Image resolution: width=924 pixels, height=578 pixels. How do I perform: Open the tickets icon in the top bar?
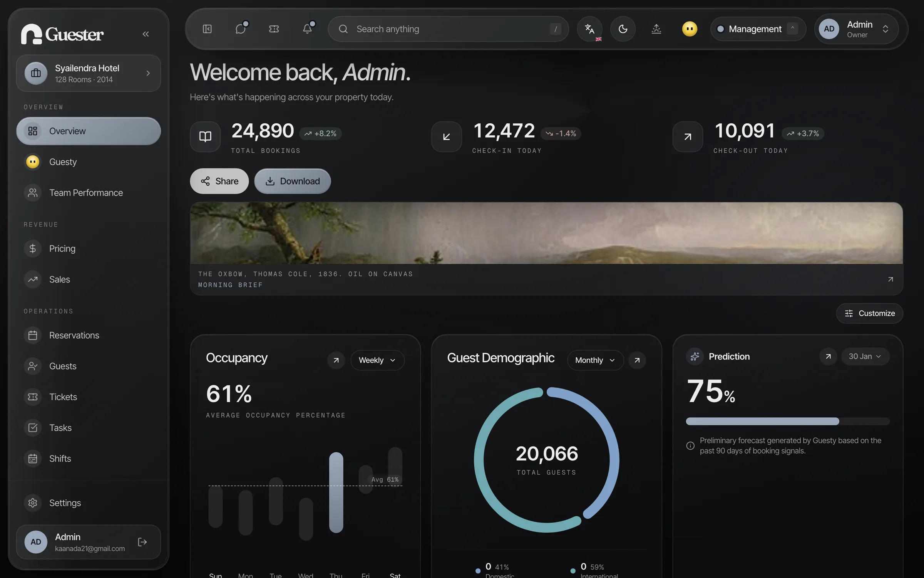click(274, 29)
